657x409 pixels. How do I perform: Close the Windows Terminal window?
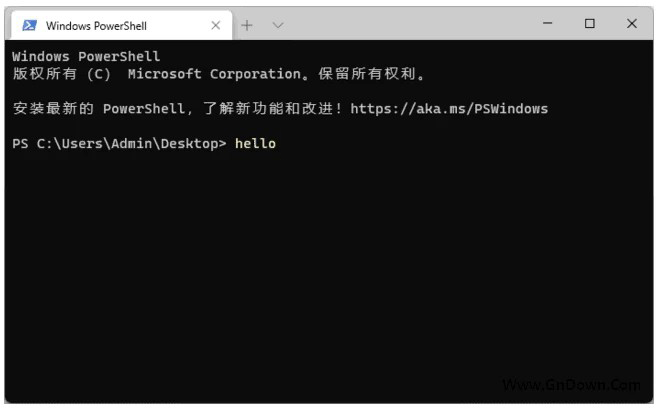[632, 24]
